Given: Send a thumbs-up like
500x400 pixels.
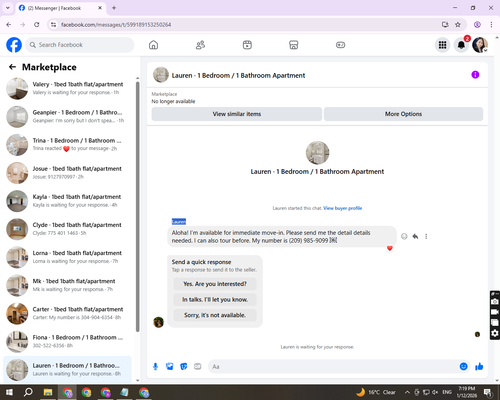Looking at the screenshot, I should [479, 367].
